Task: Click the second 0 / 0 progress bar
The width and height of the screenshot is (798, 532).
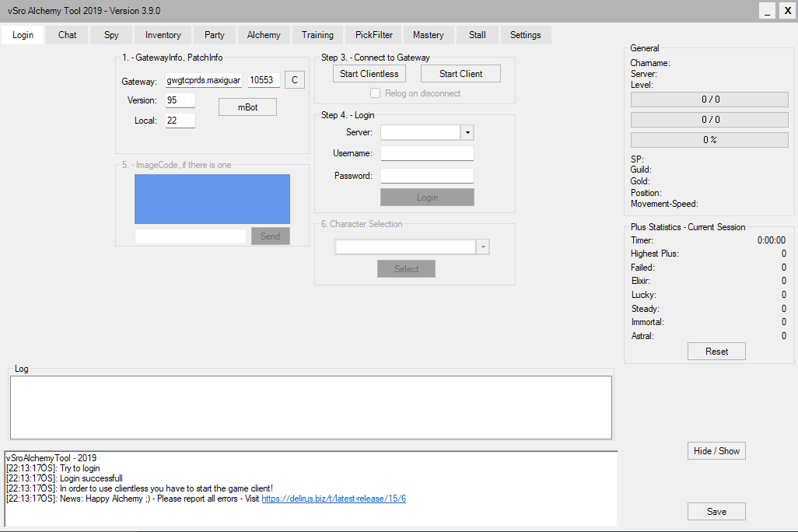Action: 709,120
